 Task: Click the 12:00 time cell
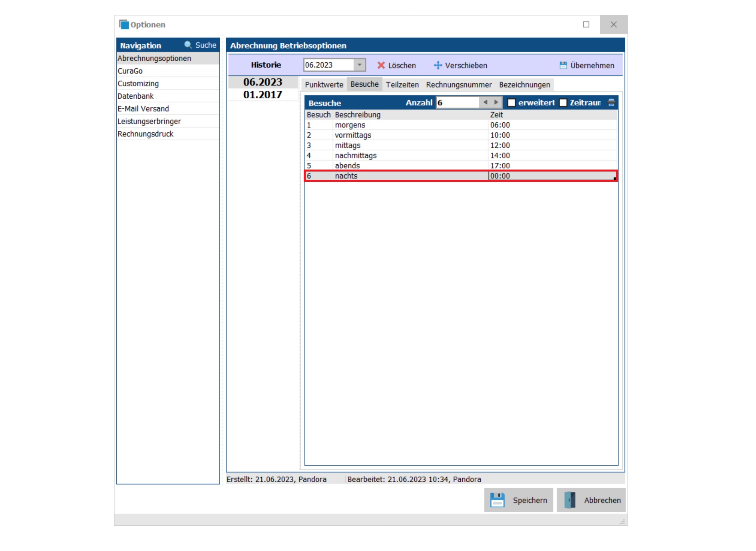coord(553,145)
